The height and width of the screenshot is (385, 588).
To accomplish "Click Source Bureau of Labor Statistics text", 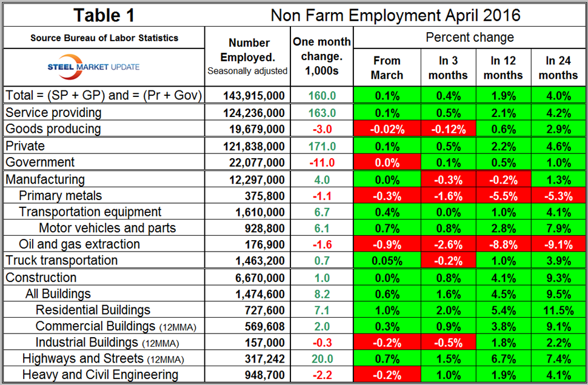I will click(104, 38).
